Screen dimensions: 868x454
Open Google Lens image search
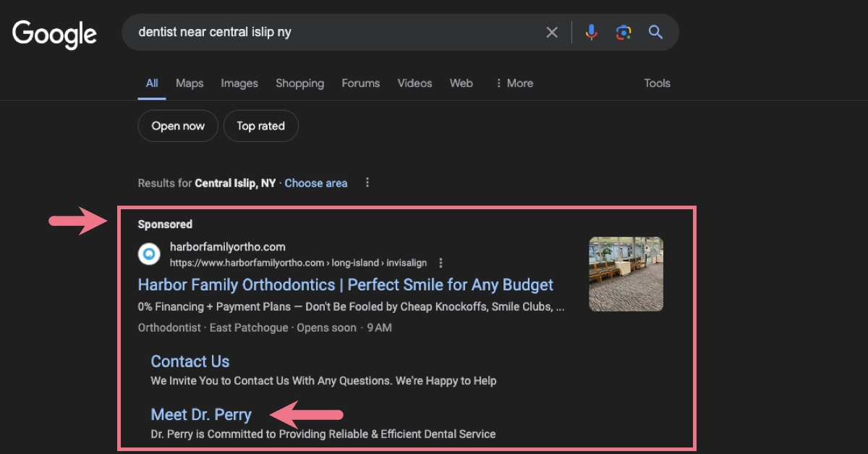tap(624, 32)
